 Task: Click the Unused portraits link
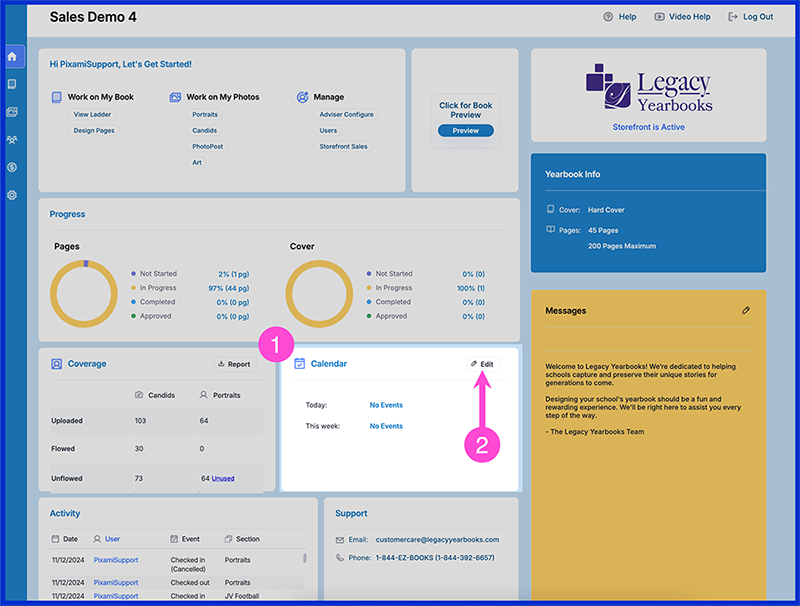[223, 478]
